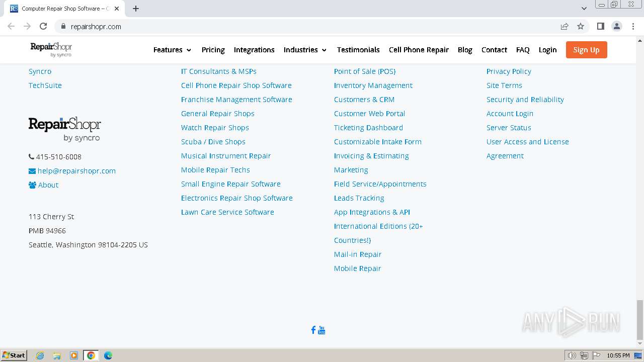Open the tab search chevron

(584, 9)
